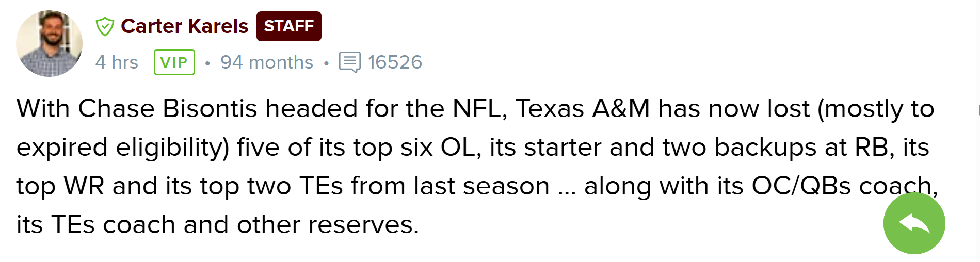Click the name "Chase Bisontis" in the post
980x262 pixels.
168,109
